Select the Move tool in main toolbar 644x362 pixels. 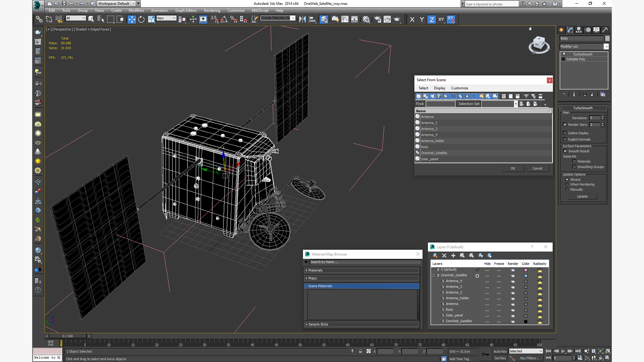131,19
